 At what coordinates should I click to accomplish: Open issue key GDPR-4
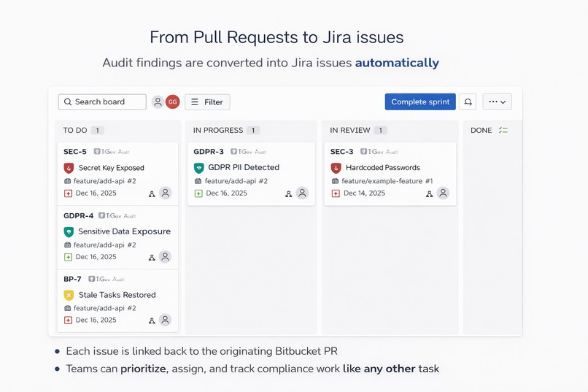78,215
